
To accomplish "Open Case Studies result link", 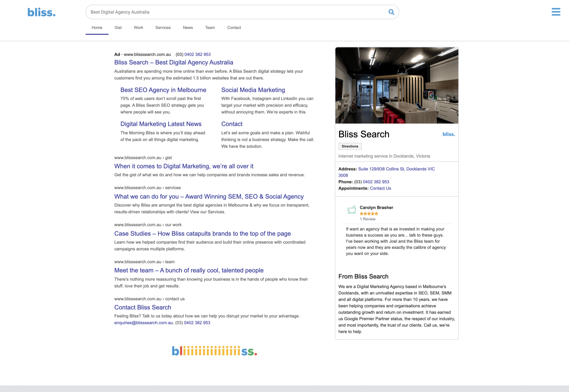I will pos(203,234).
